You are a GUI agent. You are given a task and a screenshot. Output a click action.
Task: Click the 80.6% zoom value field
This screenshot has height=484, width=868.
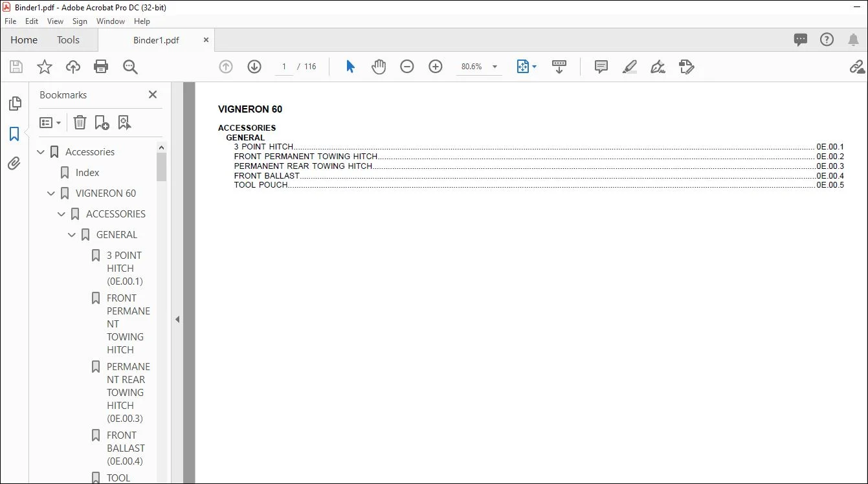pyautogui.click(x=472, y=67)
